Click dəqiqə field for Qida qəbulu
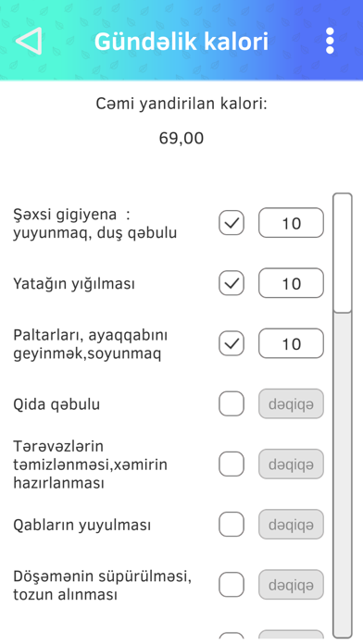 click(291, 403)
